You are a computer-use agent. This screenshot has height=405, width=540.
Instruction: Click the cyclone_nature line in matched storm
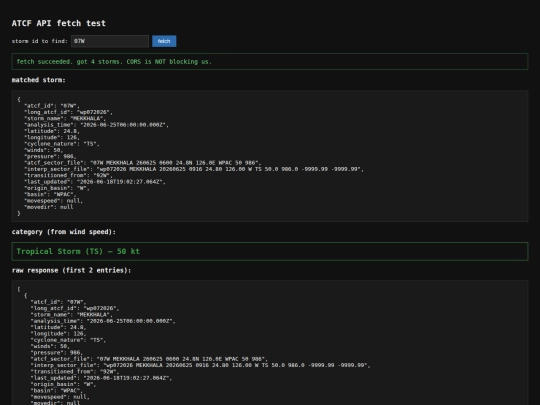point(62,144)
